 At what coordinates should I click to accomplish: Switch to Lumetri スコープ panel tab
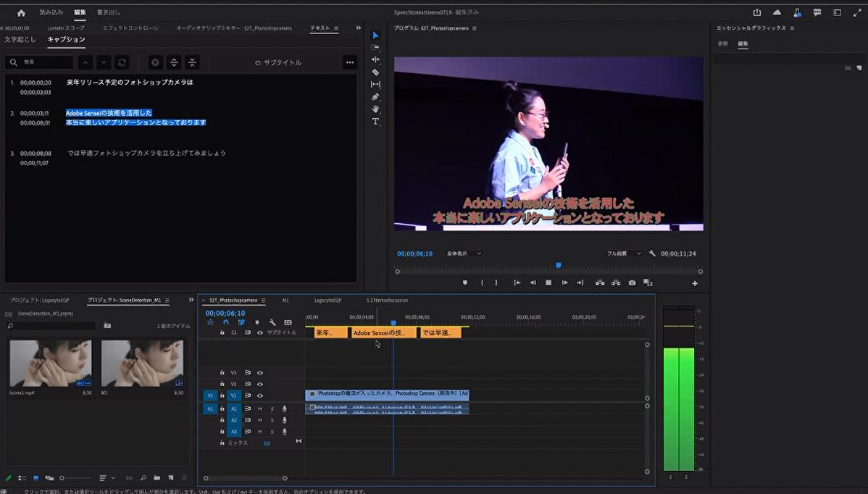66,28
